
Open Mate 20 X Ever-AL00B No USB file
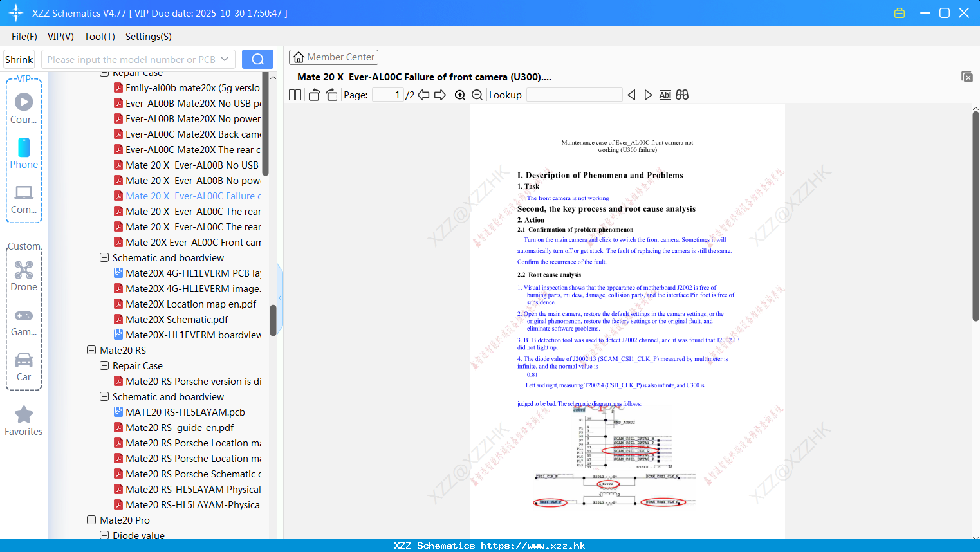187,165
